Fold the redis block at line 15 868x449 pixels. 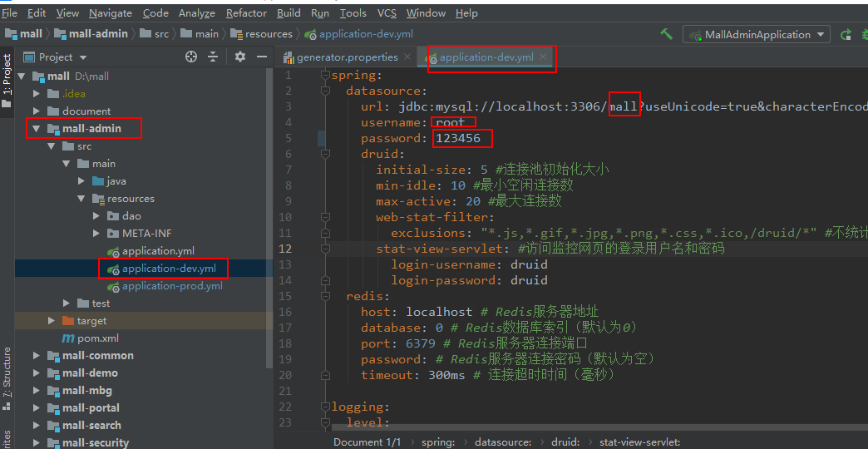point(325,296)
